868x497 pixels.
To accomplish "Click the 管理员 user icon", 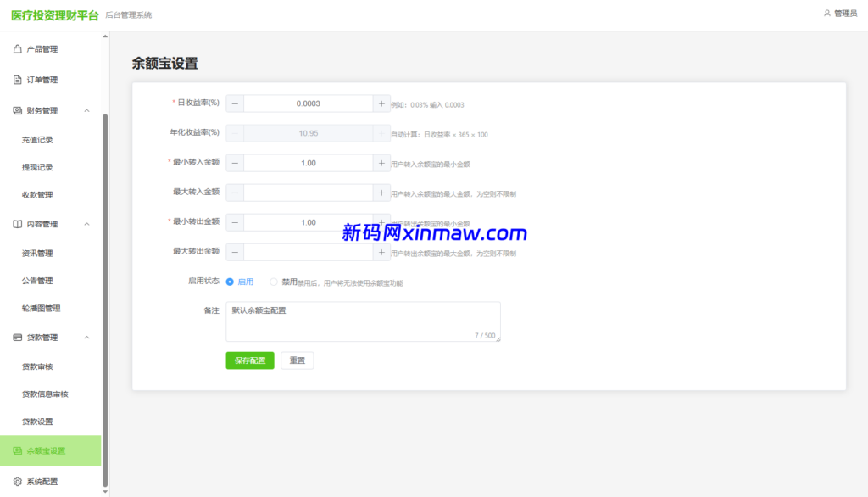I will [827, 14].
